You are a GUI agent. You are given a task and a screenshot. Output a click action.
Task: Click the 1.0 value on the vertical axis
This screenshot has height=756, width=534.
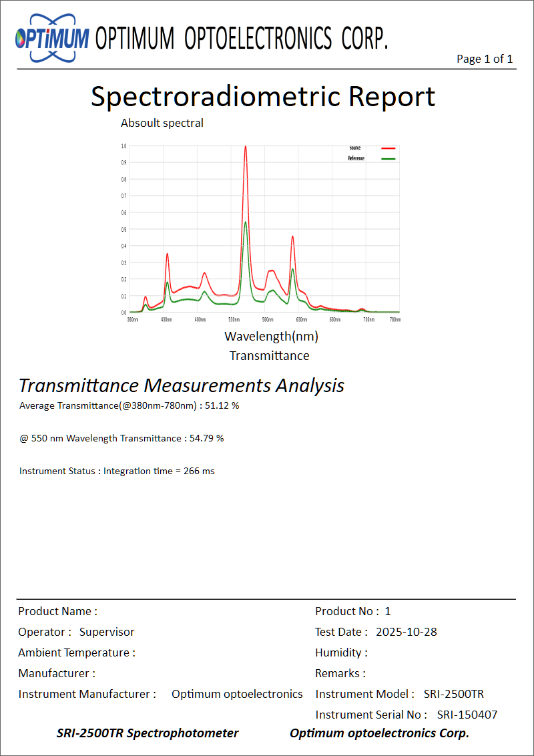point(123,146)
